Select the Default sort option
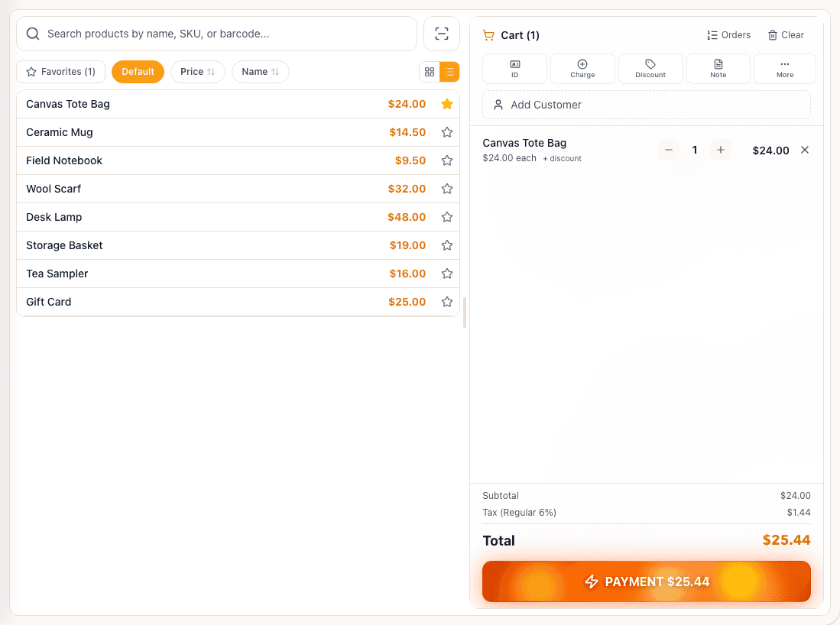 click(138, 72)
